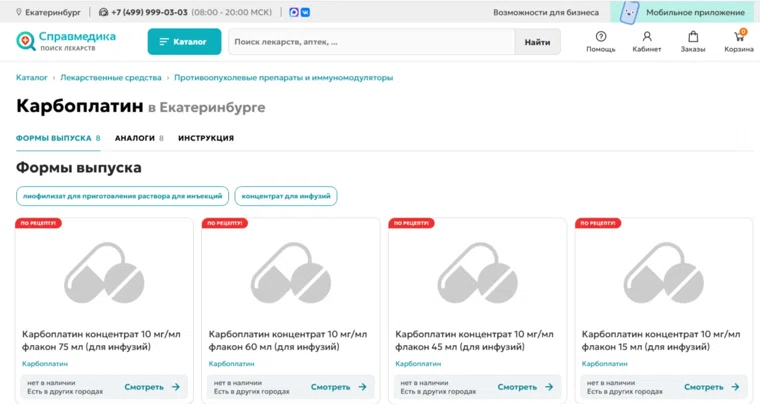The height and width of the screenshot is (404, 760).
Task: Click the Возможности для бизнеса link
Action: [x=546, y=12]
